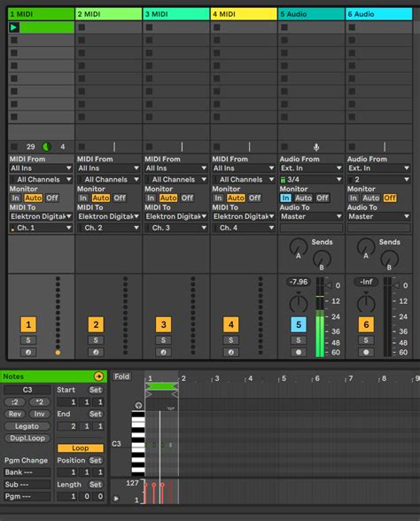The image size is (420, 521).
Task: Select the 1 MIDI track header
Action: click(41, 14)
